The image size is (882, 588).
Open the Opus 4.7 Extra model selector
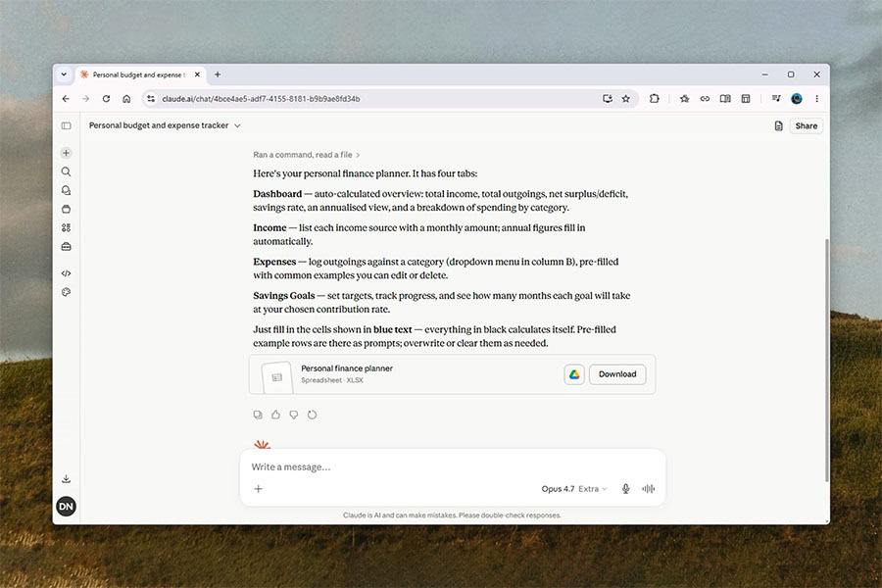click(573, 488)
